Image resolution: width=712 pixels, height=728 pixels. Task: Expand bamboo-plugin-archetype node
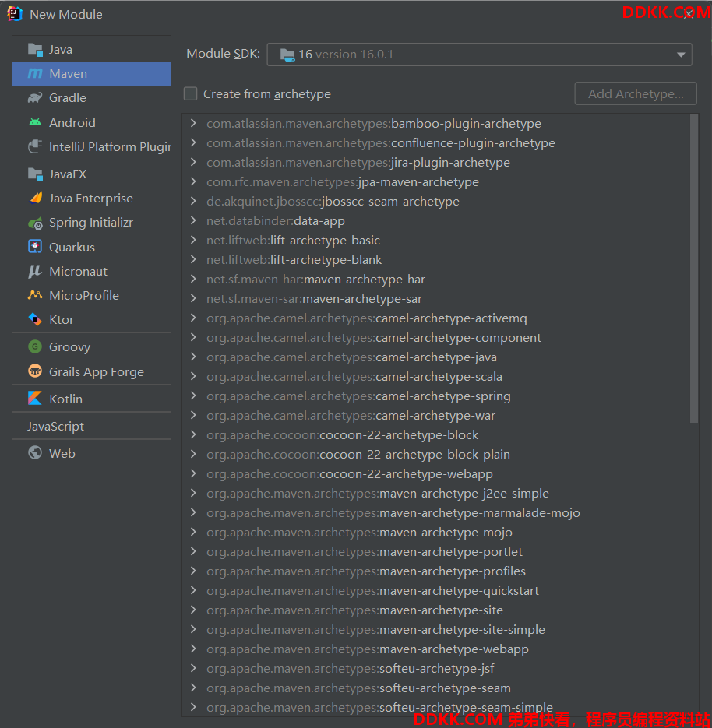click(x=194, y=124)
